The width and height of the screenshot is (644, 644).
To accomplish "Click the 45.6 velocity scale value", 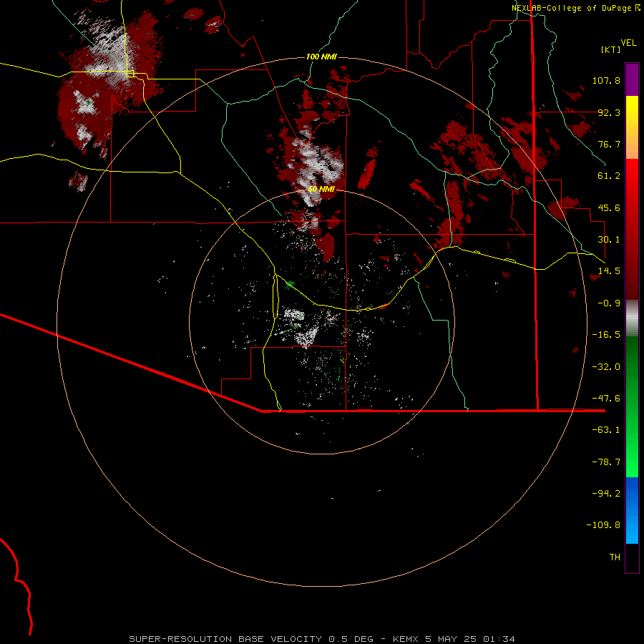I will pyautogui.click(x=609, y=208).
